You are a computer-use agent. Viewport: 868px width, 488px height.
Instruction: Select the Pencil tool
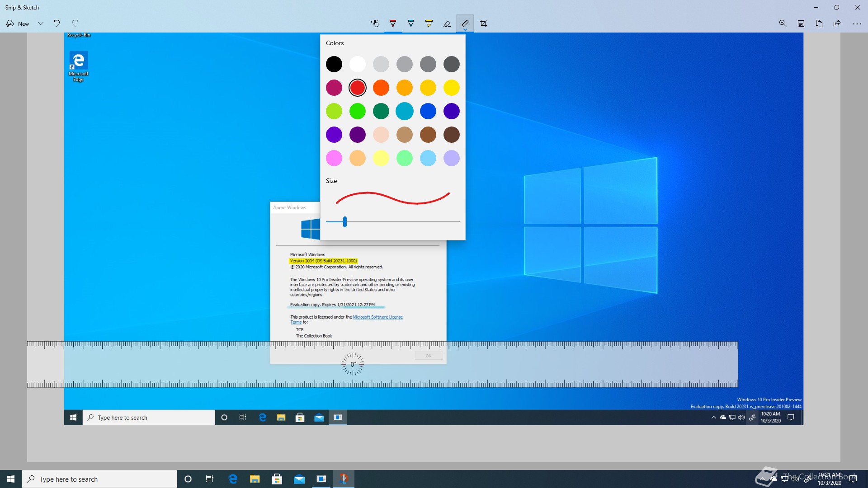click(411, 23)
